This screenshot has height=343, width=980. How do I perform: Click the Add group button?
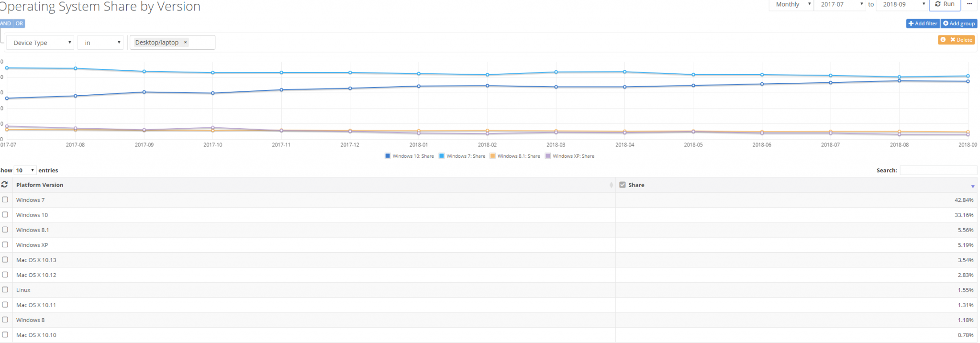pyautogui.click(x=959, y=23)
